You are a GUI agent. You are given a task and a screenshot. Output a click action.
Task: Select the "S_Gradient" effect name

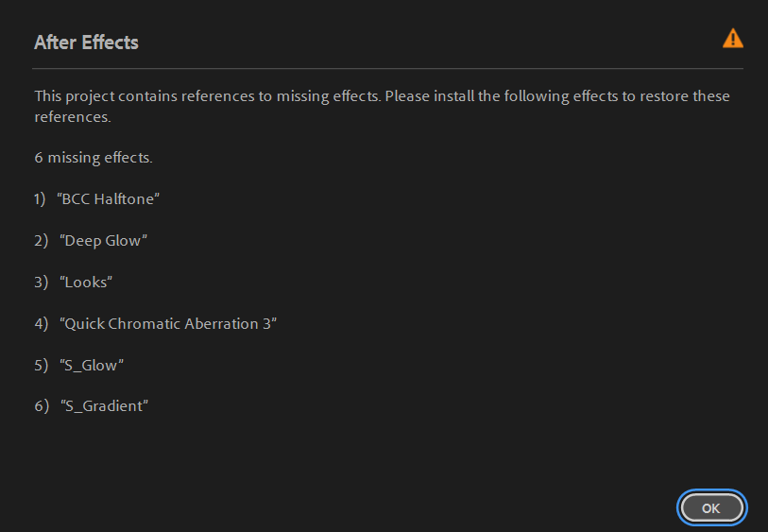104,406
